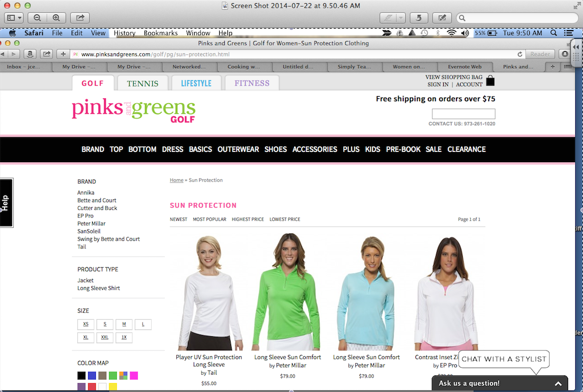Click the Preview rotate icon

coord(419,18)
